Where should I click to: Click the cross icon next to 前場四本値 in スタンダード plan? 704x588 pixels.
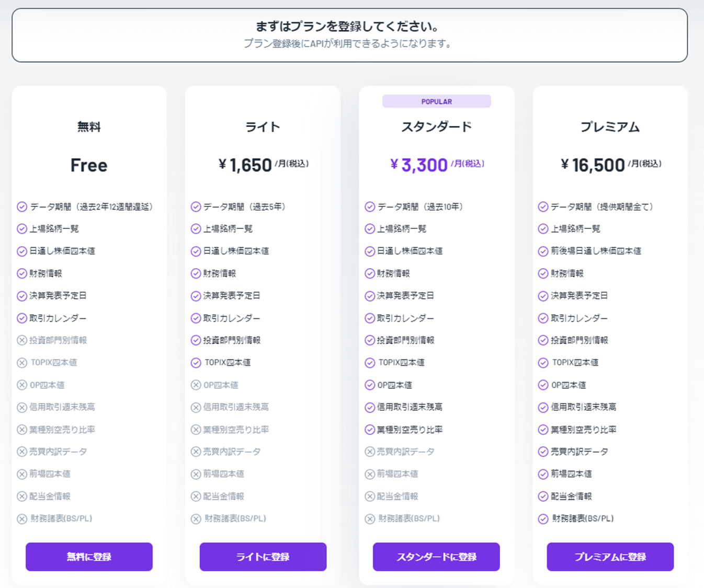pos(369,474)
